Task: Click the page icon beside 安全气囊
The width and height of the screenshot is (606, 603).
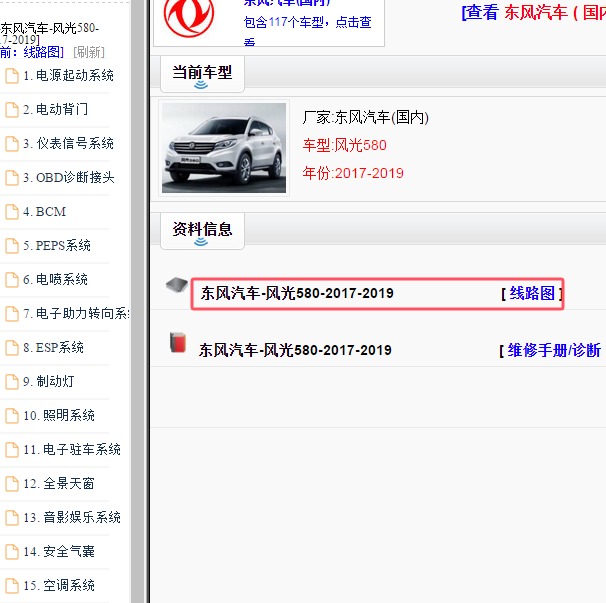Action: pos(12,552)
